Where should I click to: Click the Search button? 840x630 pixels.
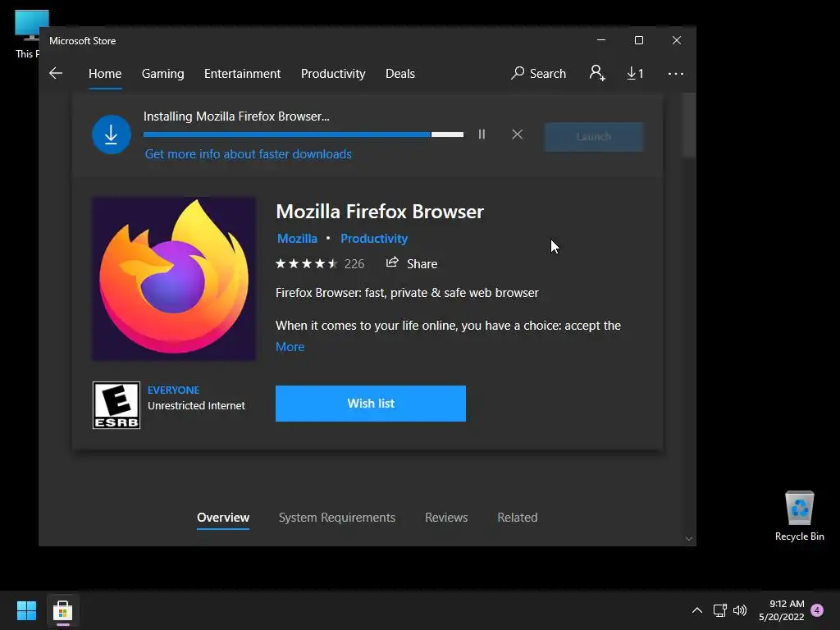coord(538,73)
